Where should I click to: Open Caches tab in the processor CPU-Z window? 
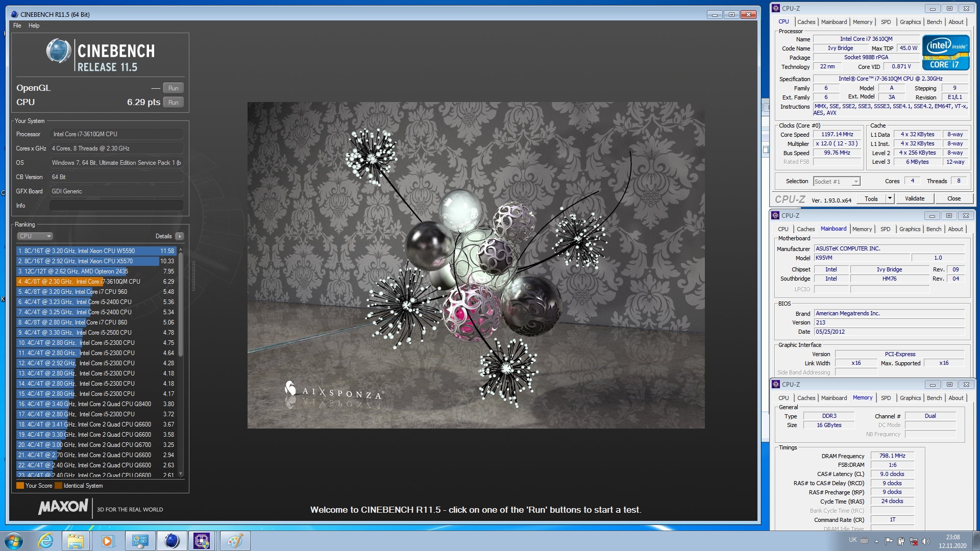pos(806,22)
